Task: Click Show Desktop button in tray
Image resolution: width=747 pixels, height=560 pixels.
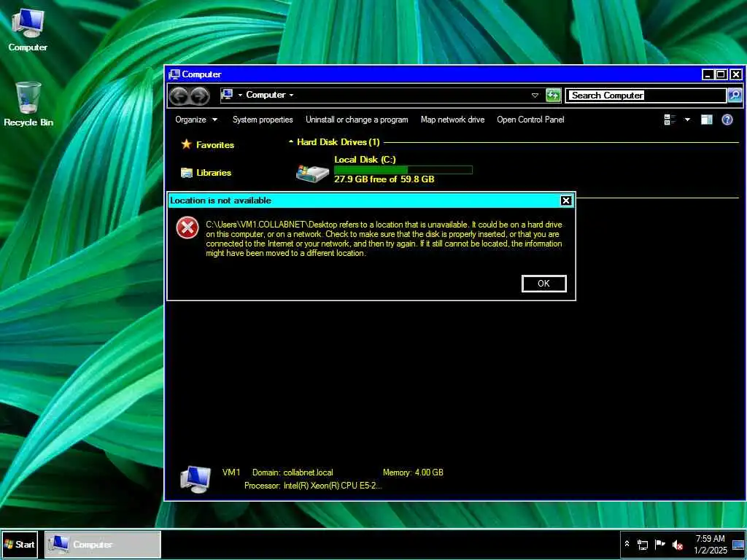Action: [738, 544]
